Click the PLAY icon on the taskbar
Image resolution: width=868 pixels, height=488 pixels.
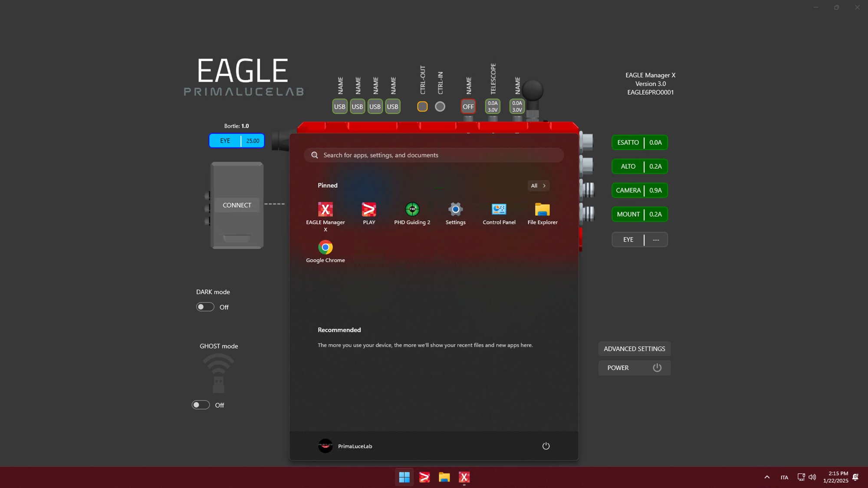tap(424, 477)
